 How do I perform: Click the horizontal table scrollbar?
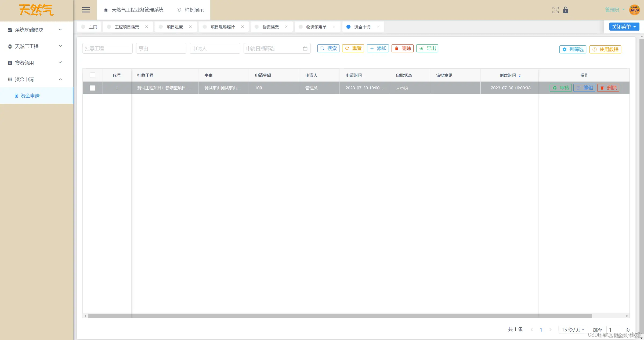340,316
